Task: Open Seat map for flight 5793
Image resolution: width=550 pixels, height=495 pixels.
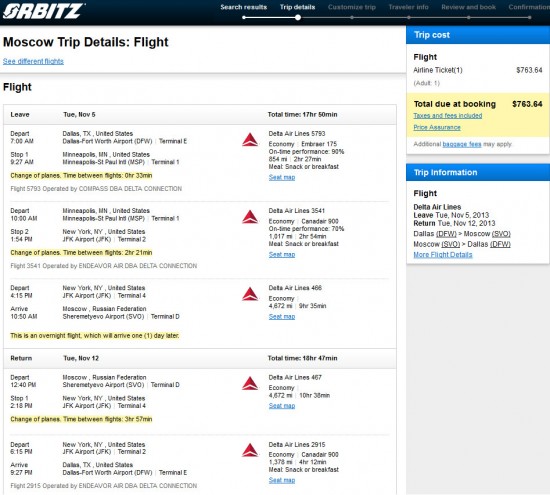Action: tap(282, 178)
